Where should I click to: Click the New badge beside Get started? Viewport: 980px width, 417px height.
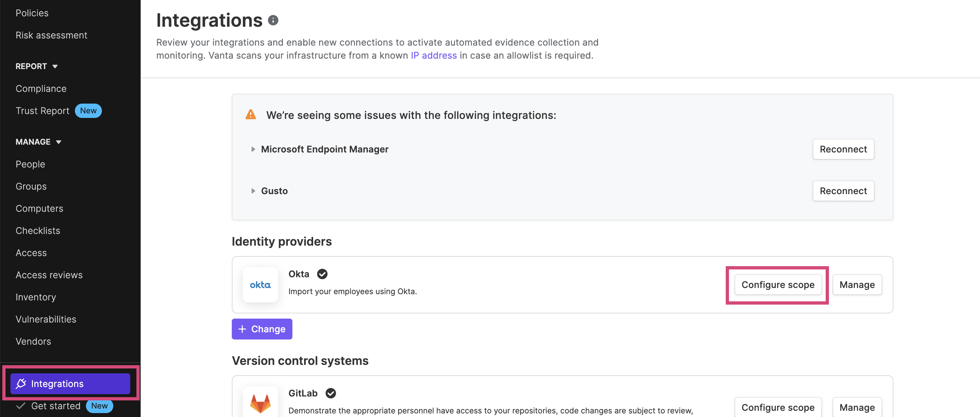coord(99,406)
